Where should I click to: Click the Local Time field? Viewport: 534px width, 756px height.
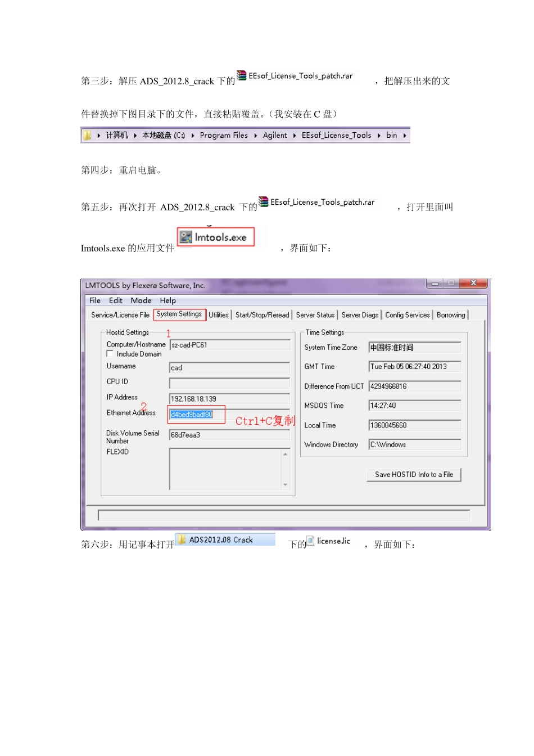coord(415,425)
